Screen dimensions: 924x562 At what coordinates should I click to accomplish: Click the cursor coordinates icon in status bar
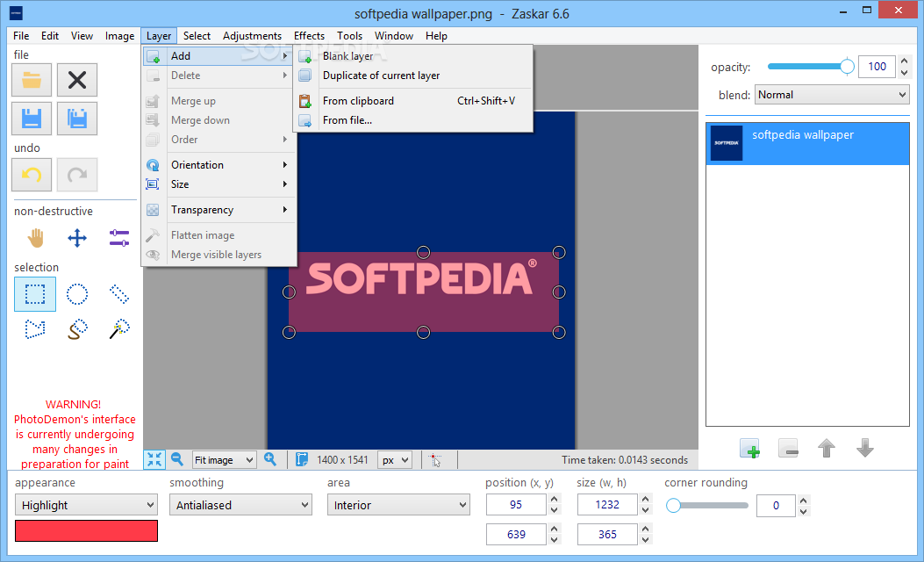pos(435,460)
